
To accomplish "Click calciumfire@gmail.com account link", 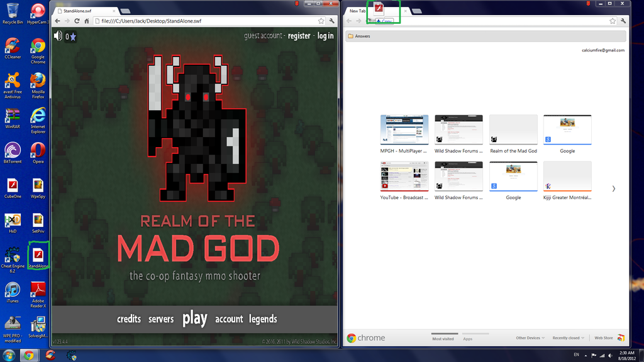I will coord(602,50).
